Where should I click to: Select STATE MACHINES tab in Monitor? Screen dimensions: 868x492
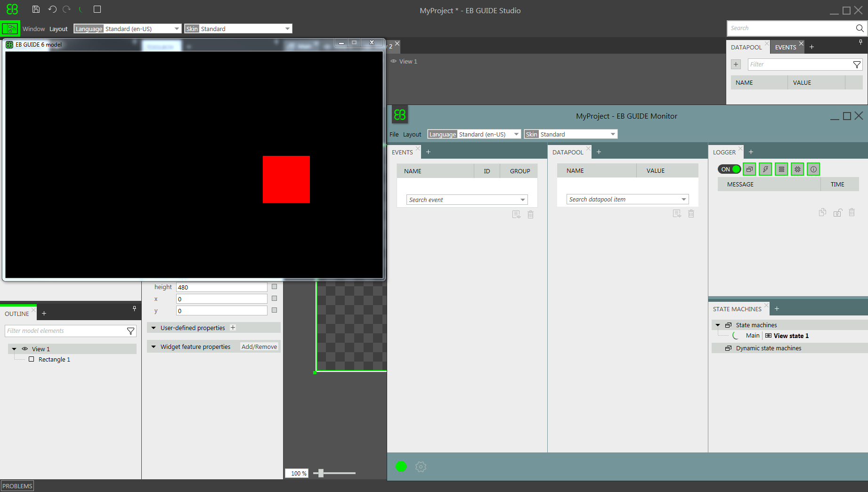737,309
